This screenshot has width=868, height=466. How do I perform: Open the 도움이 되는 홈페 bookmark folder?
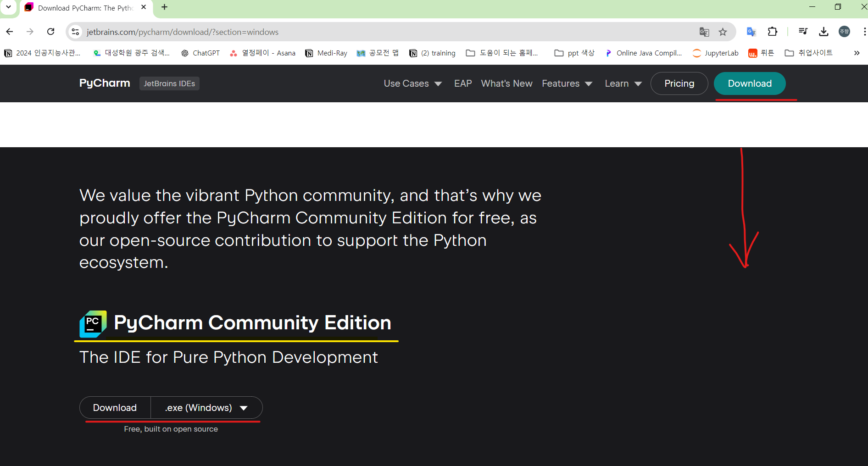click(502, 53)
